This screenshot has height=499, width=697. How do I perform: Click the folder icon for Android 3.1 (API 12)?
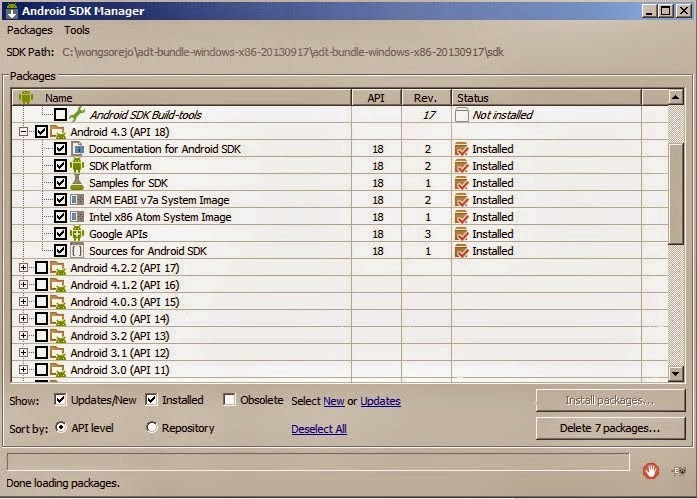pyautogui.click(x=58, y=353)
